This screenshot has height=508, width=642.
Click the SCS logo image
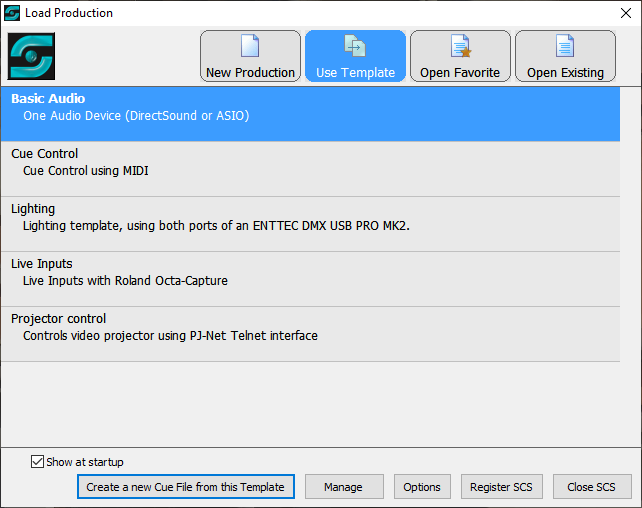(x=31, y=56)
